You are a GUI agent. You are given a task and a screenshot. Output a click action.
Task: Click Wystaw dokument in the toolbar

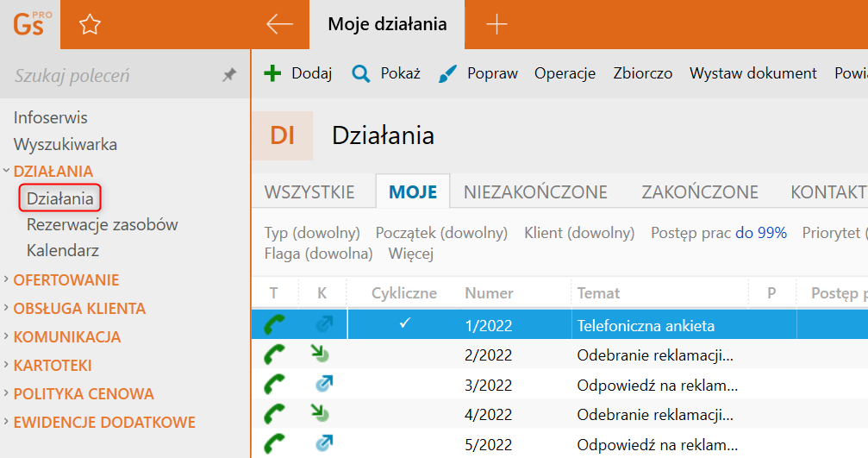[752, 73]
